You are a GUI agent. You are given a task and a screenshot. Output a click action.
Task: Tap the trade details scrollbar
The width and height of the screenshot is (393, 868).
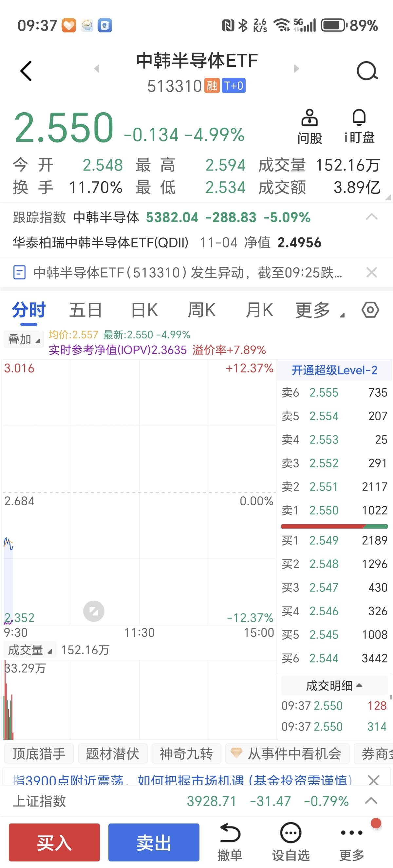coord(391,697)
